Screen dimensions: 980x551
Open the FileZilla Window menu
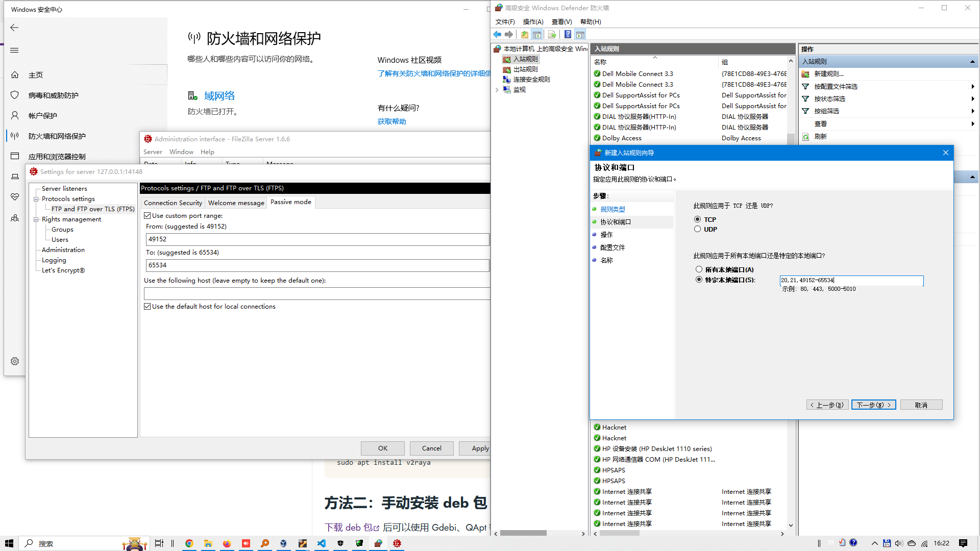point(181,152)
